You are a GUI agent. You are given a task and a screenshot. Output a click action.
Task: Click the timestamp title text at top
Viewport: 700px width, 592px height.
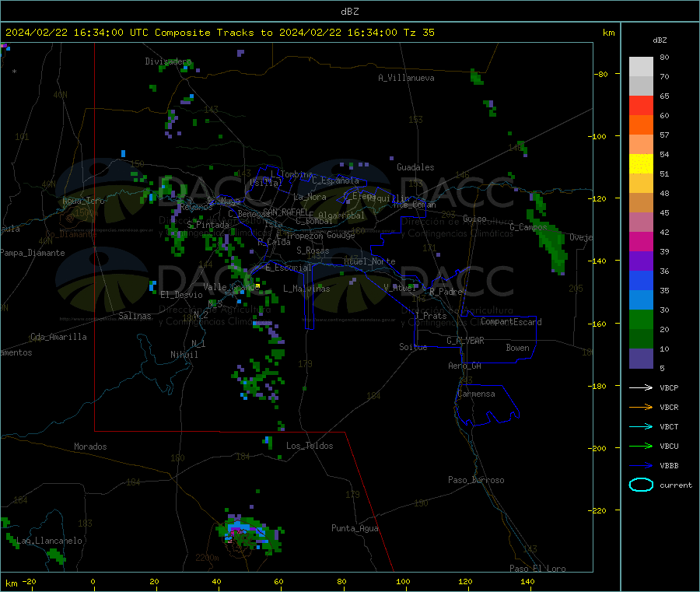tap(219, 33)
